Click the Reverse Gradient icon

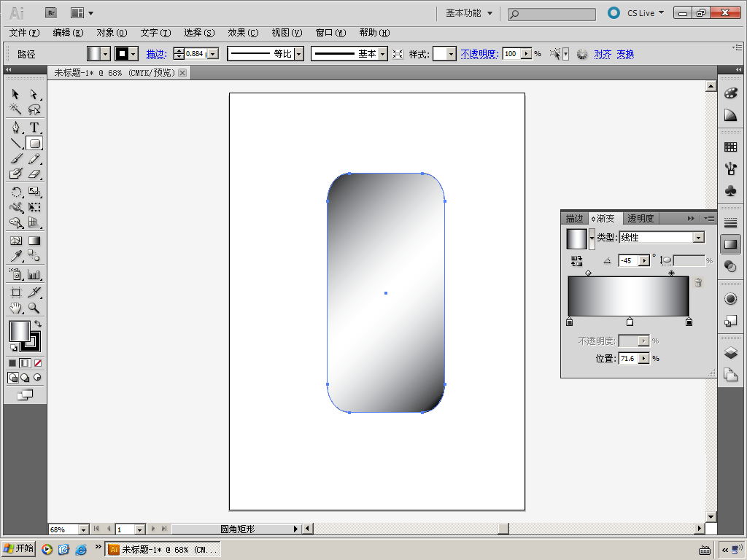point(576,260)
